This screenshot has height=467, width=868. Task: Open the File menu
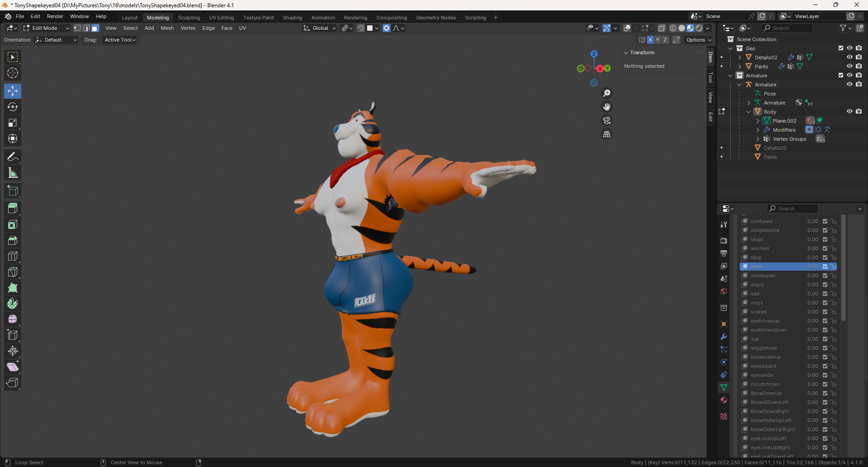[20, 16]
